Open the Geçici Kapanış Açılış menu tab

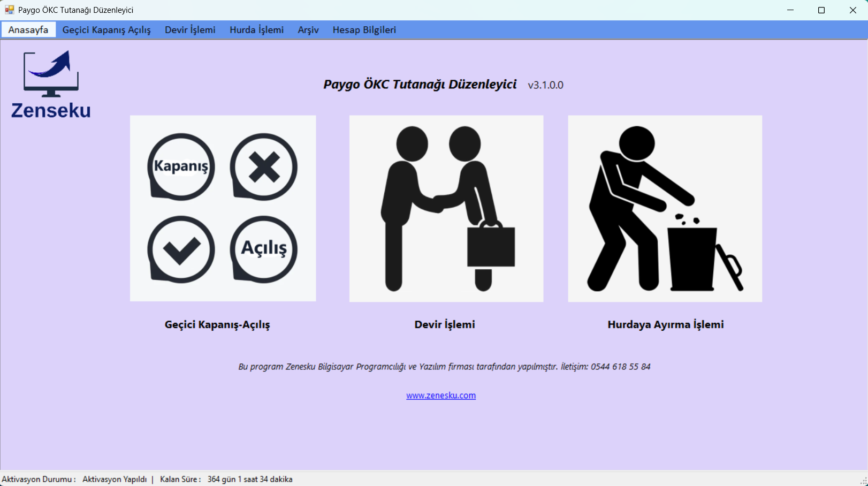[106, 30]
